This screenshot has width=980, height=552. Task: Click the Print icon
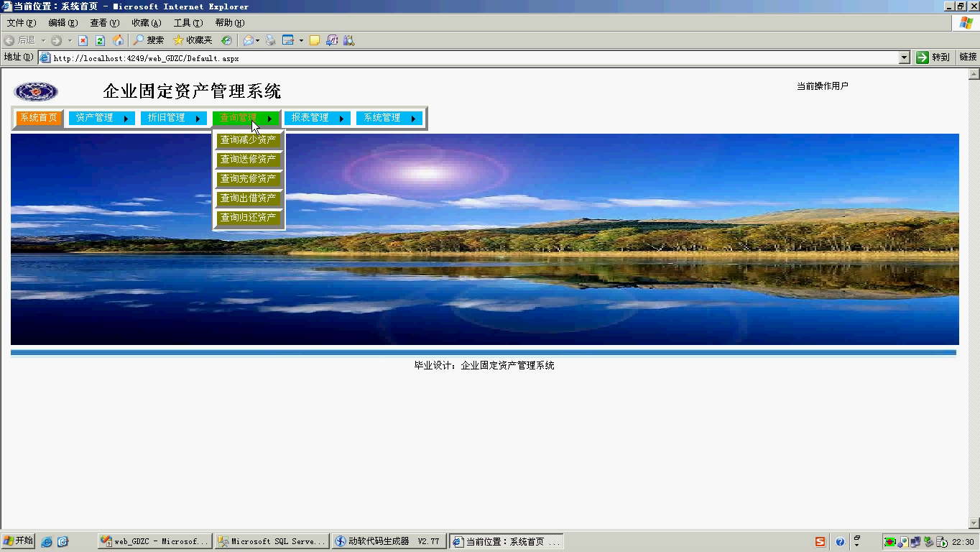click(270, 40)
